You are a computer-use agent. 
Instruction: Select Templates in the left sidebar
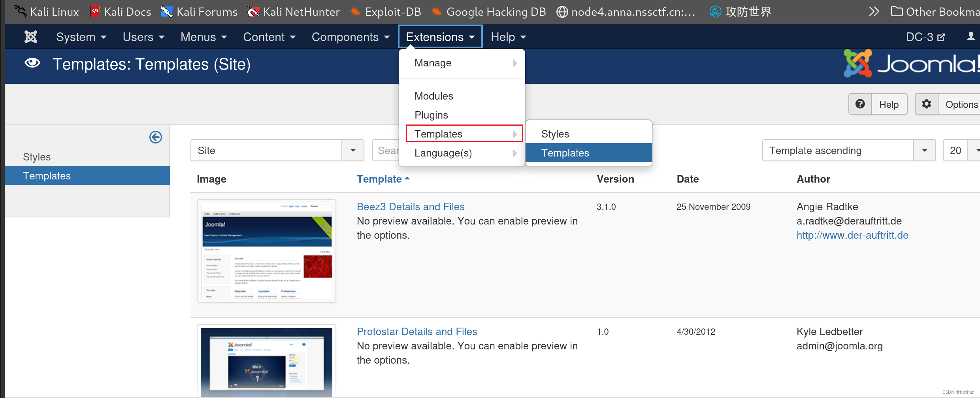pyautogui.click(x=87, y=176)
